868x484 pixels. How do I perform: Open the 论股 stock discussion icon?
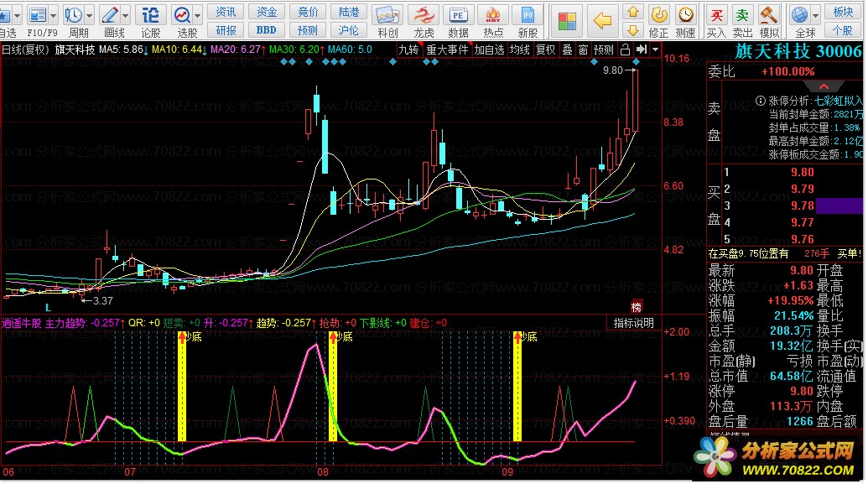click(x=150, y=15)
